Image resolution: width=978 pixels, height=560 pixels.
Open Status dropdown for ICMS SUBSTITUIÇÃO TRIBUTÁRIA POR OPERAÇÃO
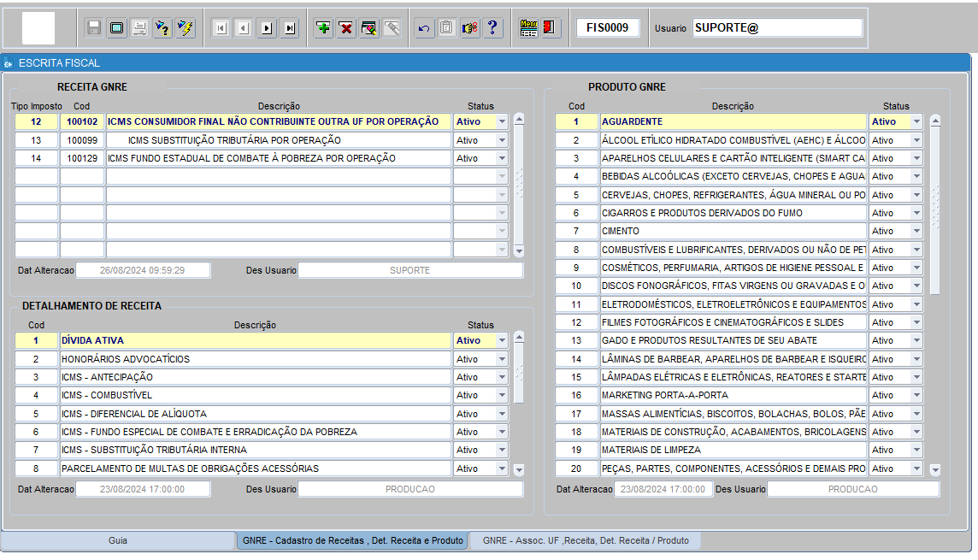(502, 140)
